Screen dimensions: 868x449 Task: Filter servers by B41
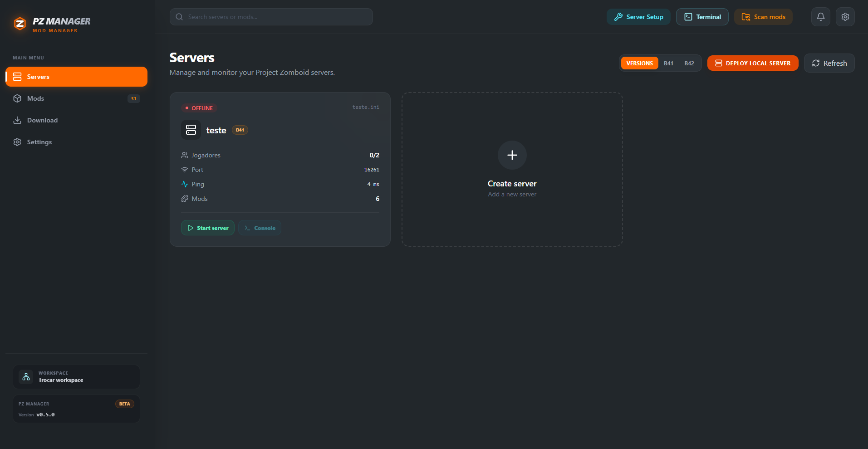click(668, 63)
